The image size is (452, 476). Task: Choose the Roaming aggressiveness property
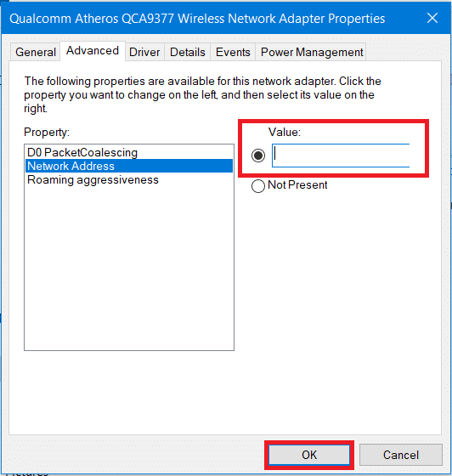click(x=129, y=179)
